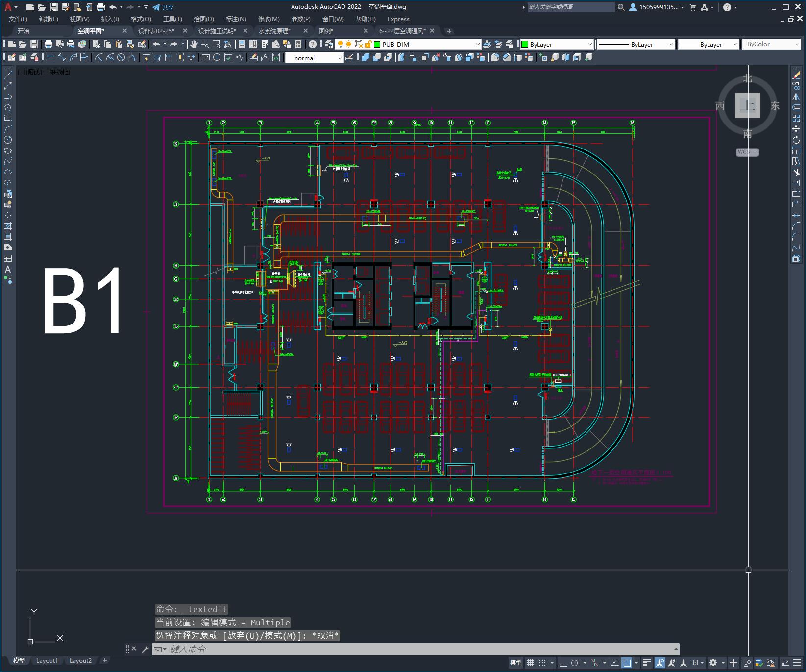
Task: Click the ViewCube 上 top face
Action: point(747,105)
